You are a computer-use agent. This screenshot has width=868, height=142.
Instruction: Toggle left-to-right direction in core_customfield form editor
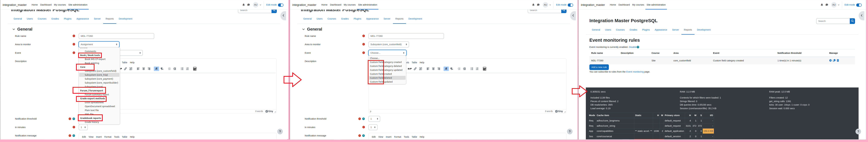(x=446, y=69)
